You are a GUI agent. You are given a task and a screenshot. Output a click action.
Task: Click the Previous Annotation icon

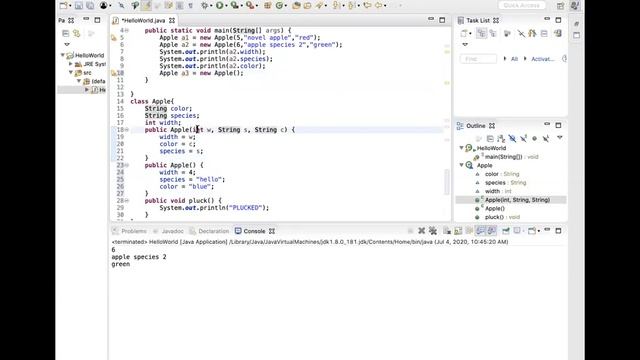point(351,5)
